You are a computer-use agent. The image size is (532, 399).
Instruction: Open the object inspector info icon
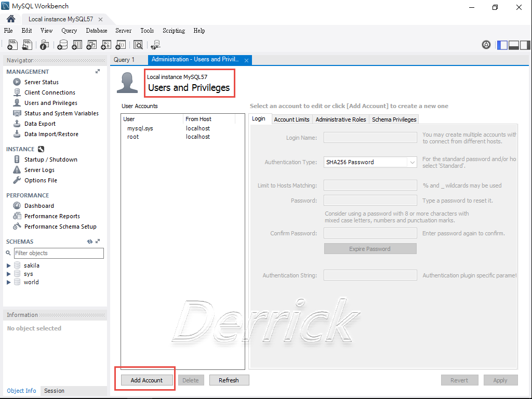(x=44, y=45)
